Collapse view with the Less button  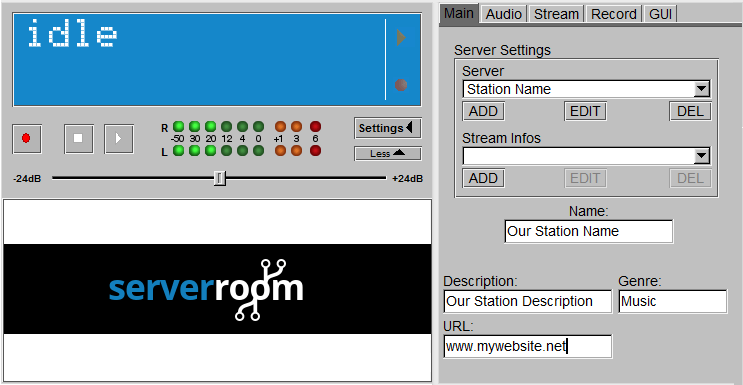[x=388, y=154]
